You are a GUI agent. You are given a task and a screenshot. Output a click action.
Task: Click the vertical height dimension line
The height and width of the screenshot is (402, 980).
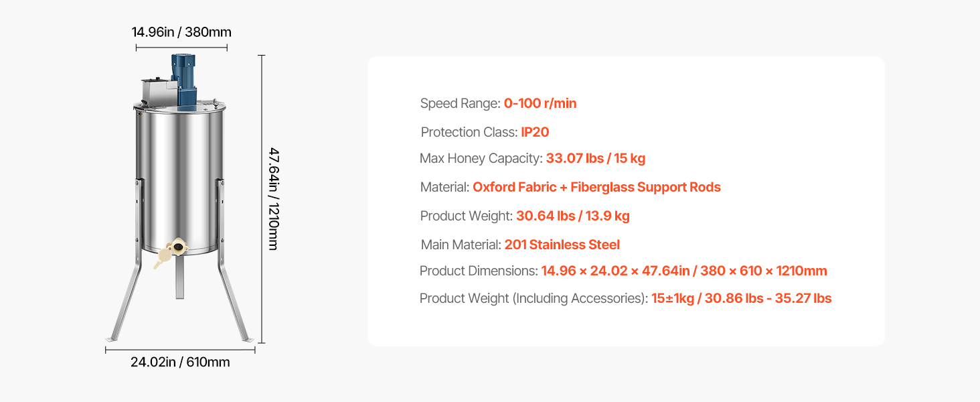pos(261,199)
